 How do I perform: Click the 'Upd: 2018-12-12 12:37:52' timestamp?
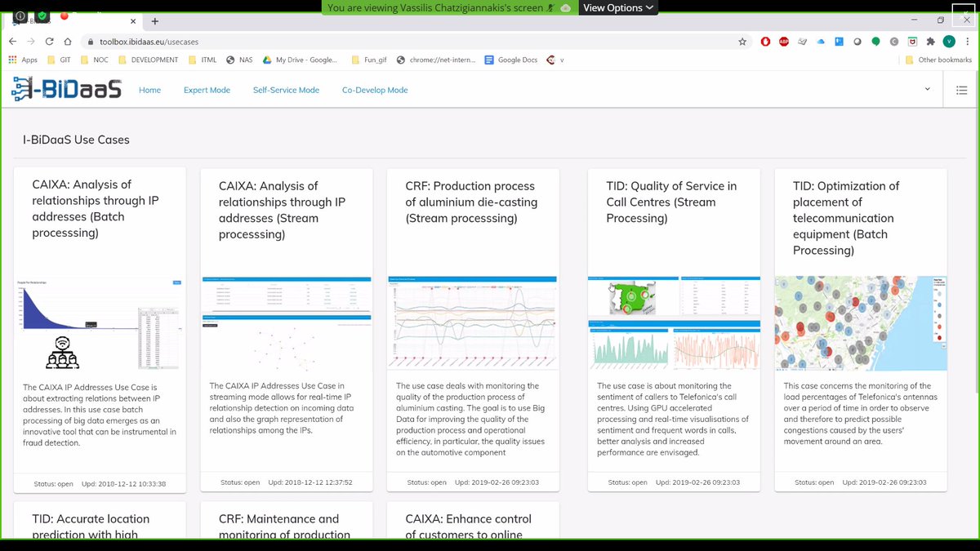[310, 482]
